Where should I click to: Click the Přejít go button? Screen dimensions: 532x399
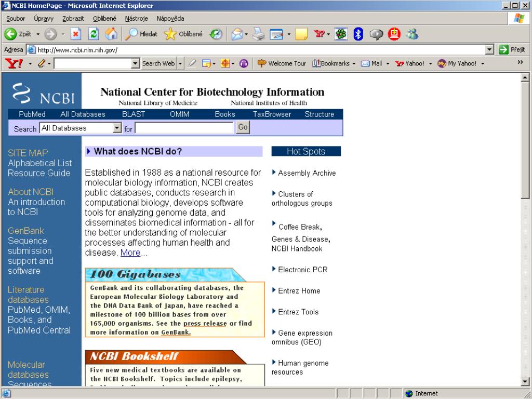coord(512,50)
